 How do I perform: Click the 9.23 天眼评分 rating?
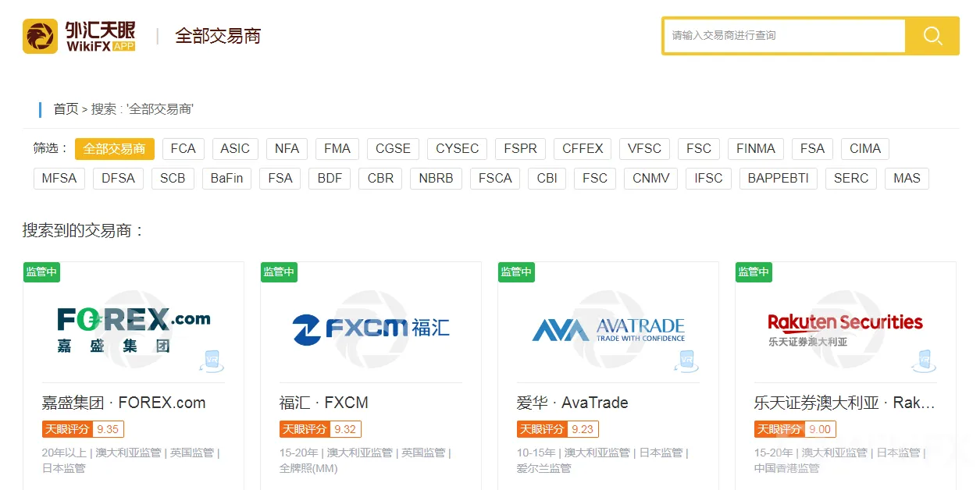(x=558, y=429)
